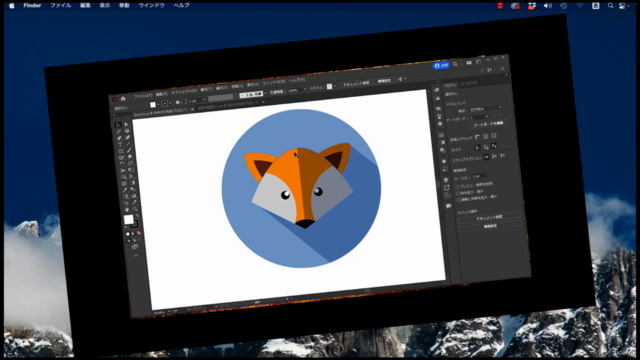This screenshot has width=640, height=360.
Task: Click 環境設定 button in quick actions
Action: [490, 226]
